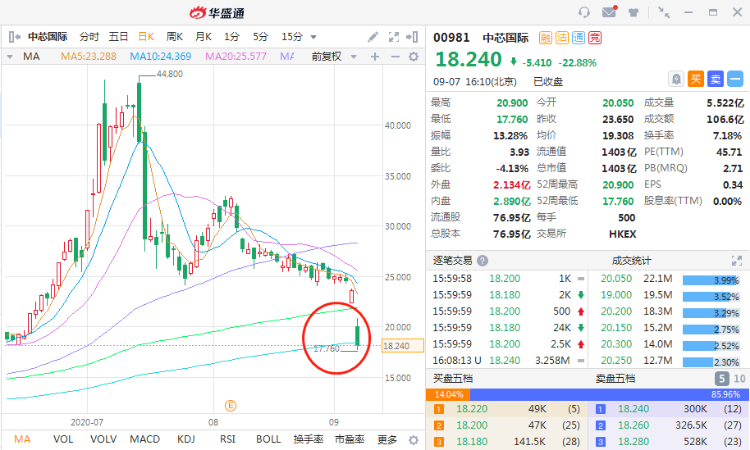Toggle BOLL indicator
The width and height of the screenshot is (750, 450).
click(268, 439)
